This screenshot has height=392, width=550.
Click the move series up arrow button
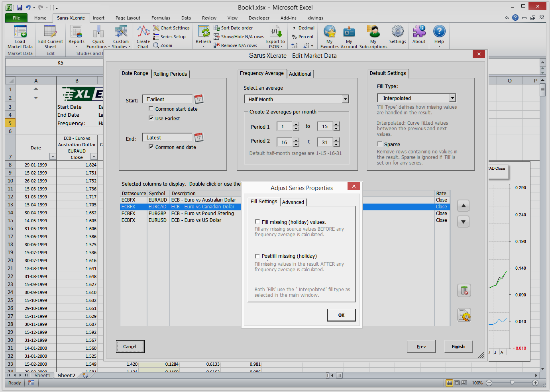tap(463, 206)
